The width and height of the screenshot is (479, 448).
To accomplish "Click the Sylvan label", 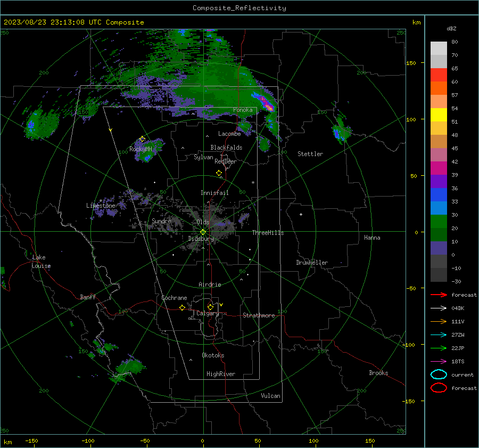I will 203,157.
